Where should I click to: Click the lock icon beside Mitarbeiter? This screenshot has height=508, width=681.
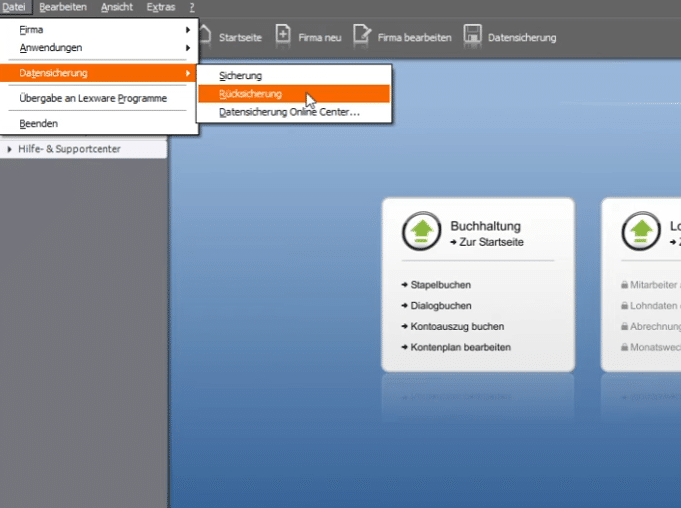(625, 285)
